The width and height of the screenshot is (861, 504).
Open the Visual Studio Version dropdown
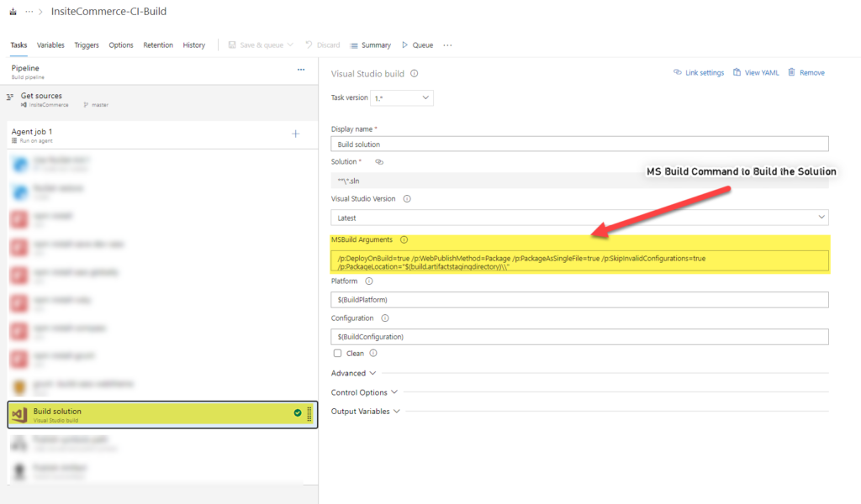pyautogui.click(x=579, y=218)
